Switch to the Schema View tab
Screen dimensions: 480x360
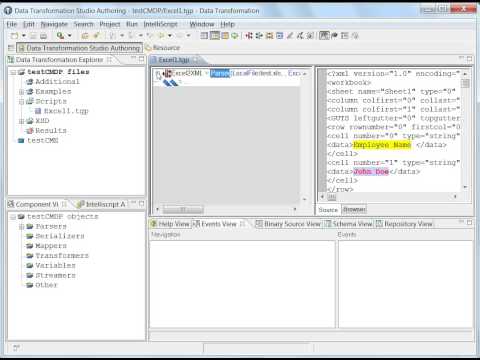point(349,224)
